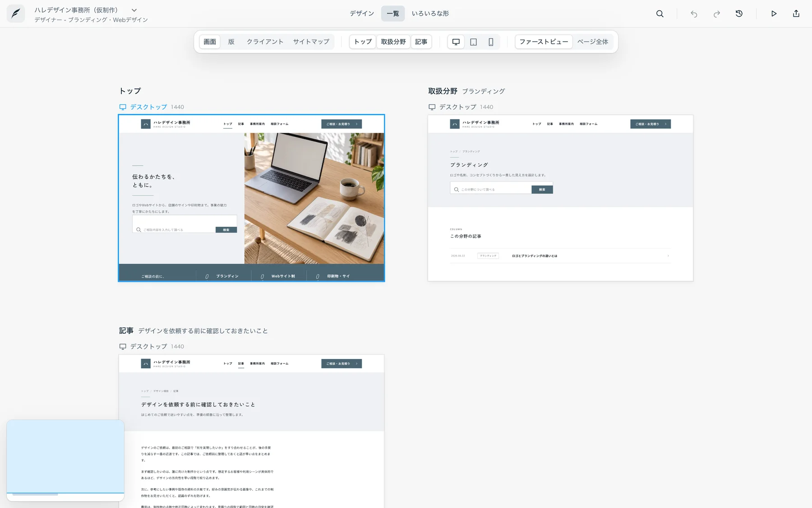
Task: Select the 版 grouping option
Action: click(x=231, y=42)
